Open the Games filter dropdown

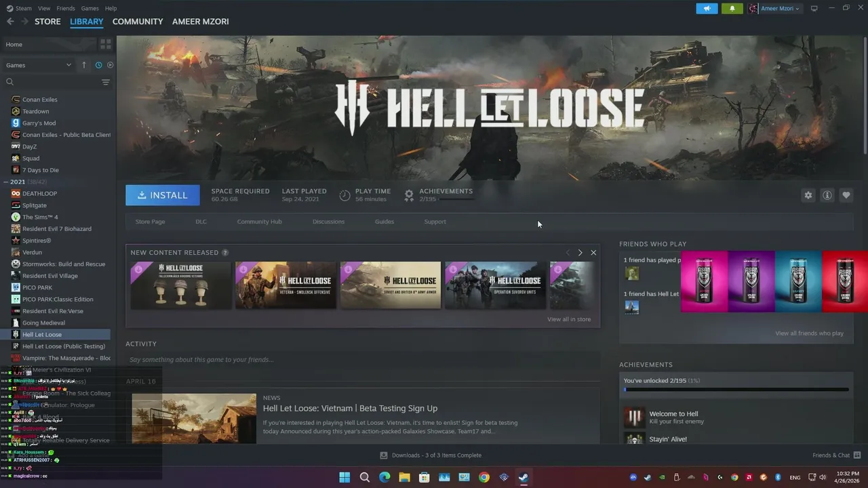(39, 65)
